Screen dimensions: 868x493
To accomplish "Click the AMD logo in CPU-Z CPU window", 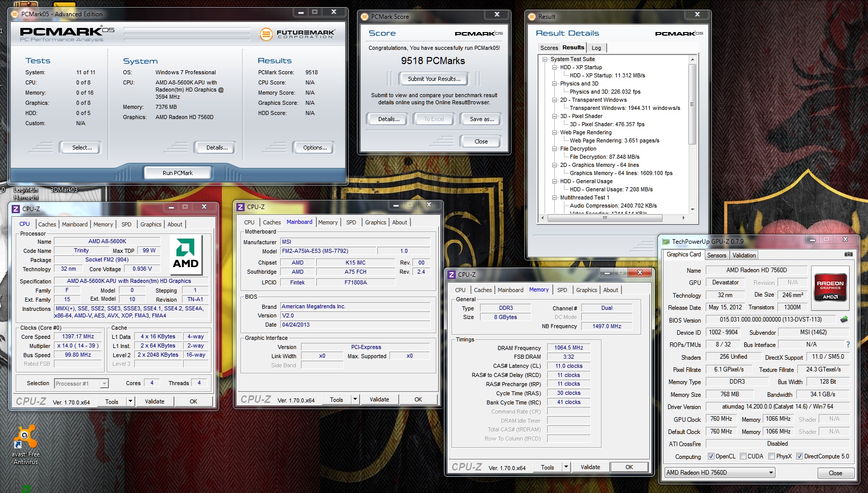I will point(186,254).
